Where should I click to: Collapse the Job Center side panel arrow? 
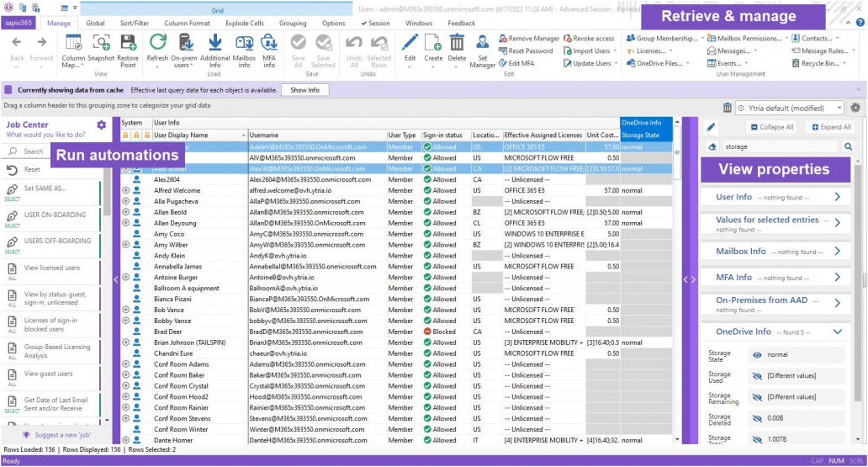pos(116,279)
